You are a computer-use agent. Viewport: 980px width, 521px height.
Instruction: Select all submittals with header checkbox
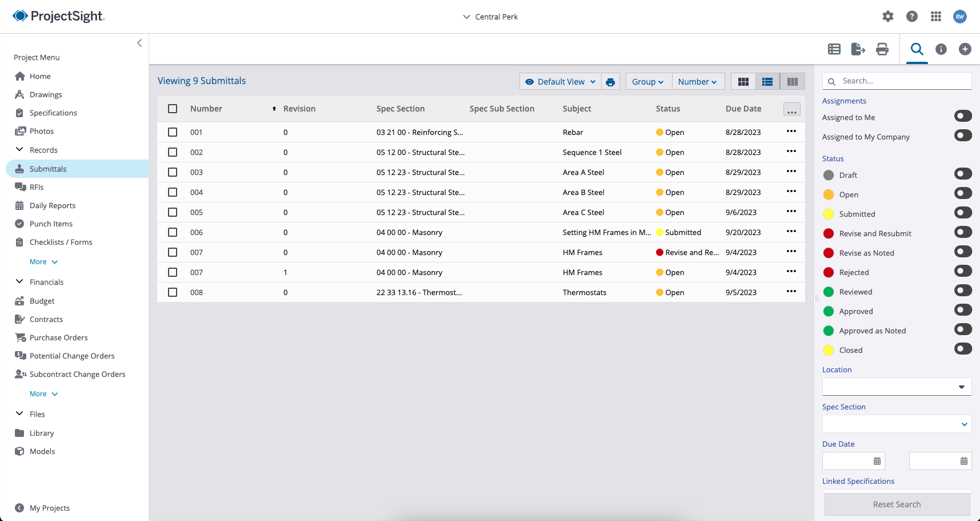pos(173,109)
